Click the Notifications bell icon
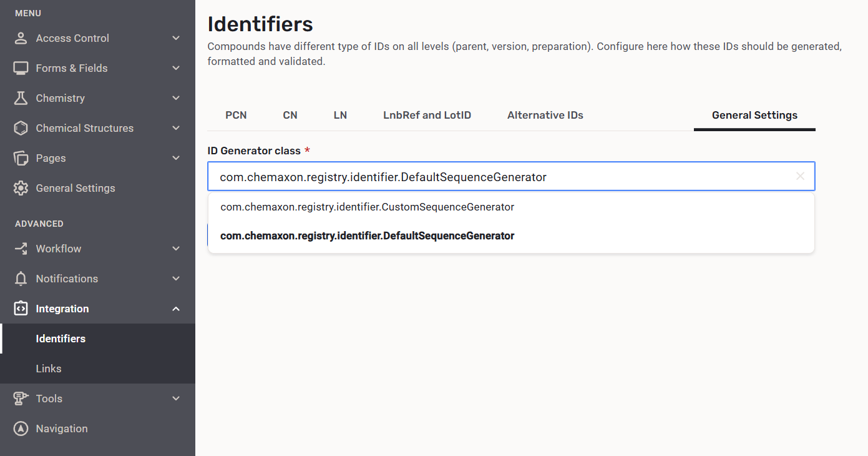Viewport: 868px width, 456px height. click(21, 279)
